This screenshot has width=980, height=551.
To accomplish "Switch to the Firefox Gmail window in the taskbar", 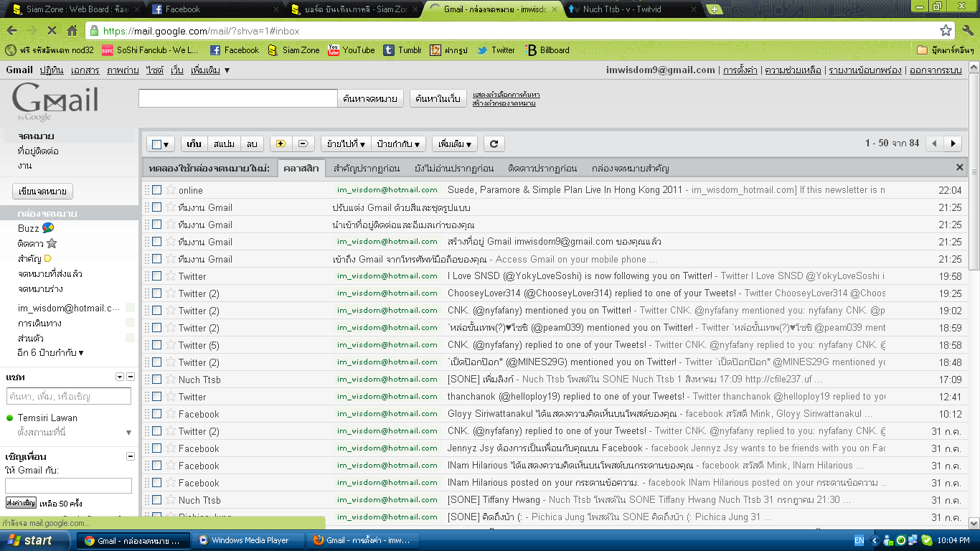I will [364, 540].
